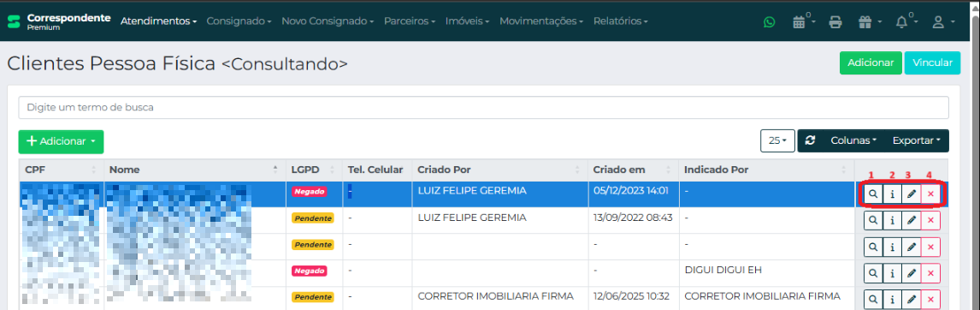Click the green Adicionar button at top right

pyautogui.click(x=871, y=63)
